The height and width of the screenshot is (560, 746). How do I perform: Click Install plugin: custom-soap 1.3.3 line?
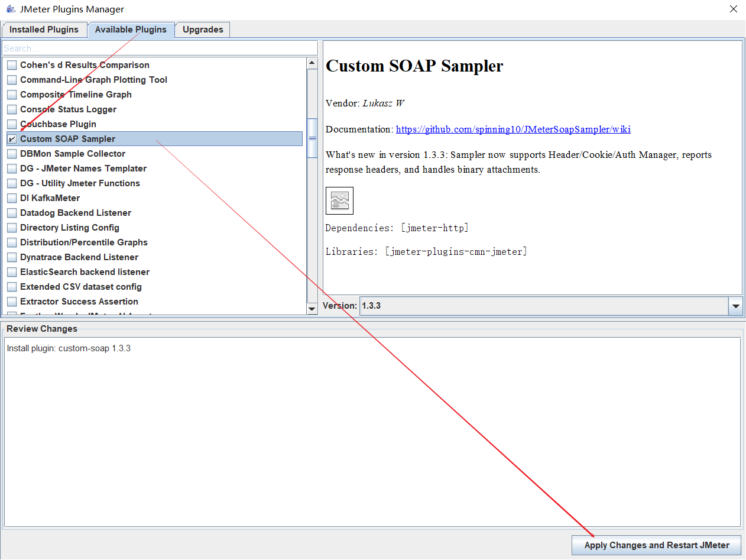click(69, 348)
